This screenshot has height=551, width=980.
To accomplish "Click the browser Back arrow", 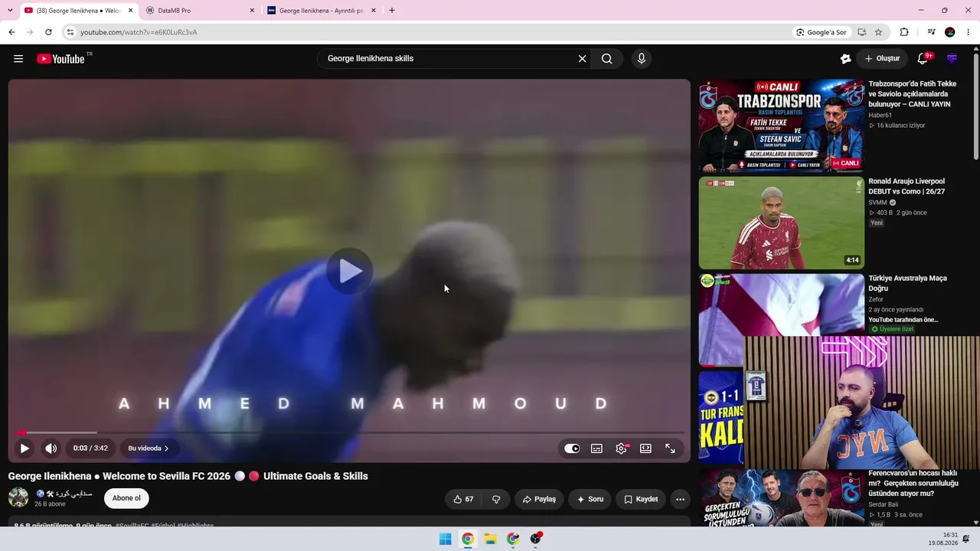I will click(x=11, y=32).
